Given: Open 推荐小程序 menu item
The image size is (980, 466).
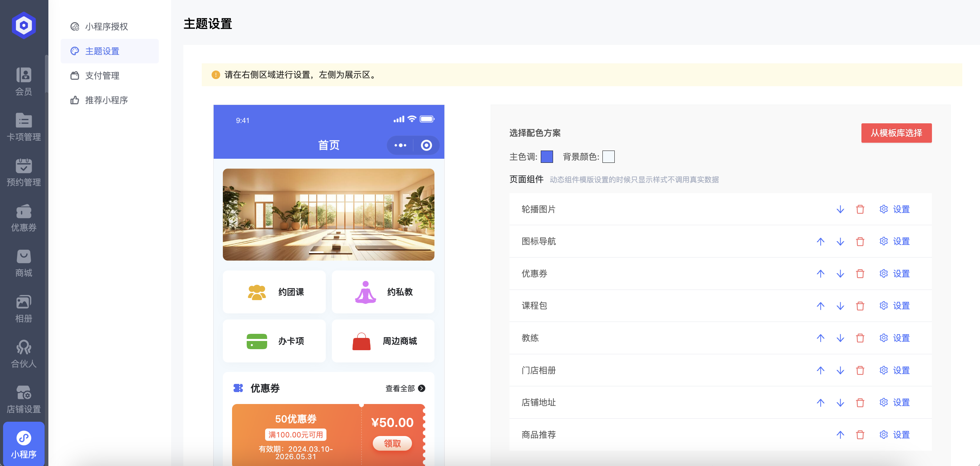Looking at the screenshot, I should [106, 100].
